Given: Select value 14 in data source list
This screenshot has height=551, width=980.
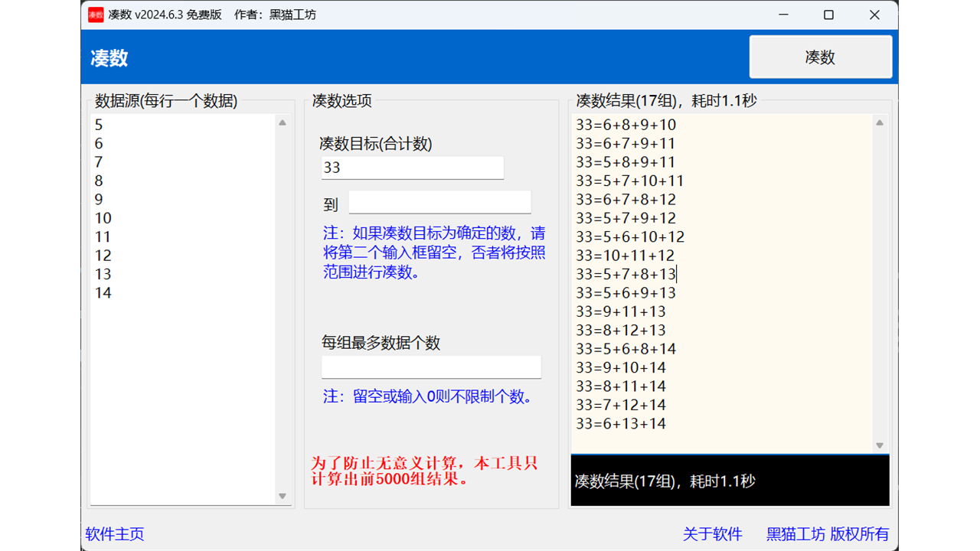Looking at the screenshot, I should 103,293.
